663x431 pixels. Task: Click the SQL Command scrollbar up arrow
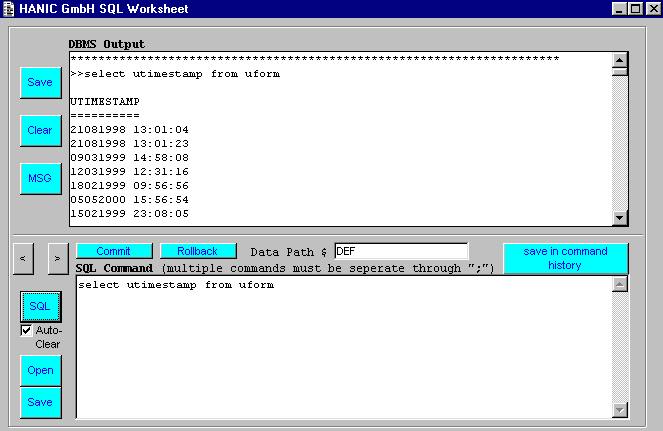pyautogui.click(x=619, y=284)
